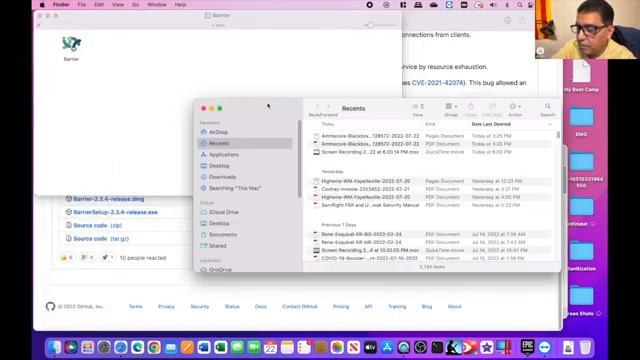Open the Action dropdown in Finder toolbar
The image size is (640, 360).
tap(515, 107)
